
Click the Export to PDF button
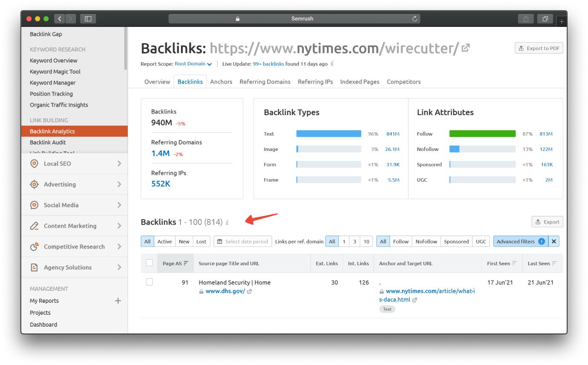point(539,48)
